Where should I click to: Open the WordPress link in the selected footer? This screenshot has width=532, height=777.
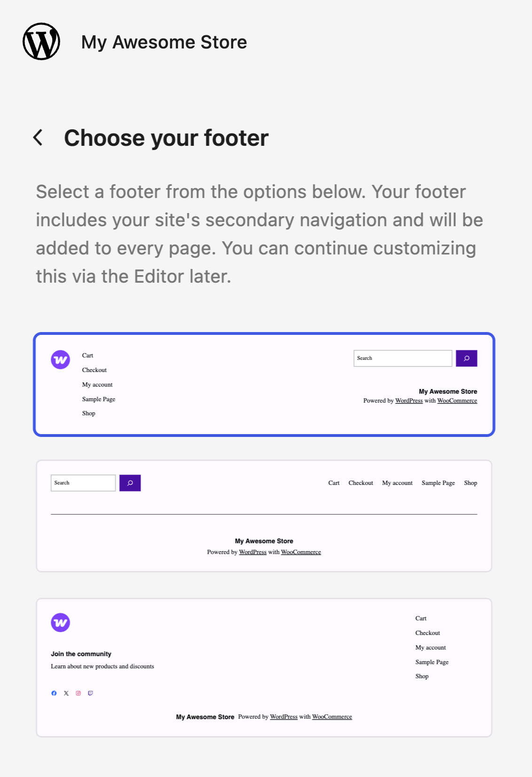click(x=408, y=401)
